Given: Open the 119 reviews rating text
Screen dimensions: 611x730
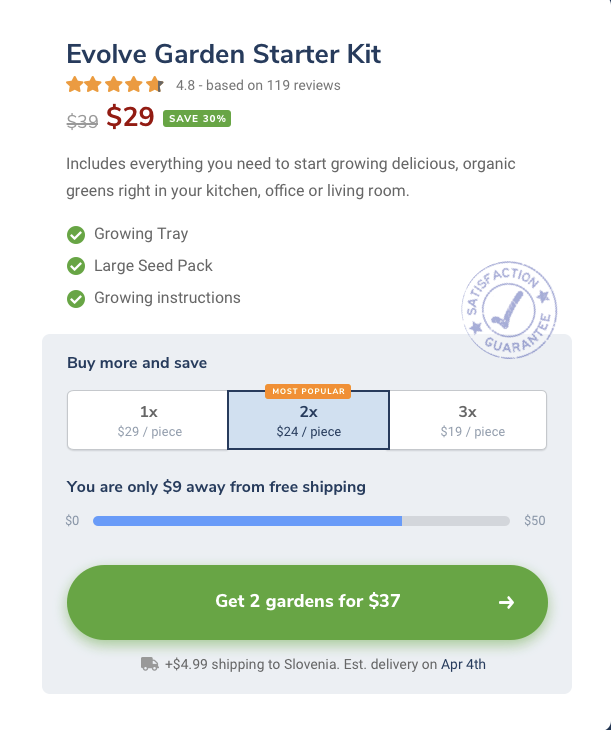Looking at the screenshot, I should 258,85.
